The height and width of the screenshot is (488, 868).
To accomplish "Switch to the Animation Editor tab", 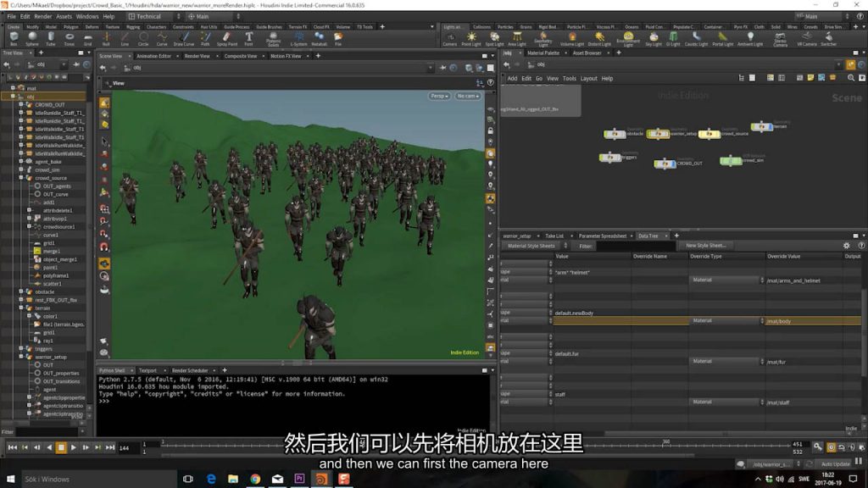I will (x=154, y=56).
